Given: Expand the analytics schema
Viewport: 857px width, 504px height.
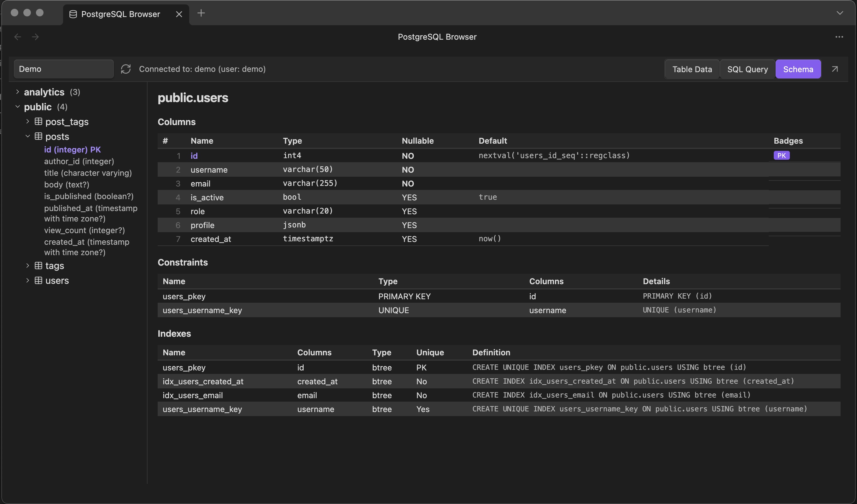Looking at the screenshot, I should 18,92.
